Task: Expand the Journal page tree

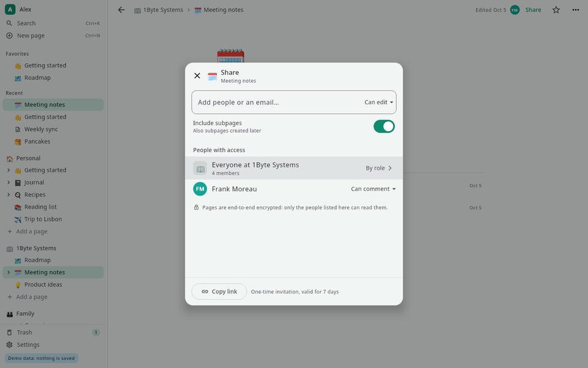Action: (9, 183)
